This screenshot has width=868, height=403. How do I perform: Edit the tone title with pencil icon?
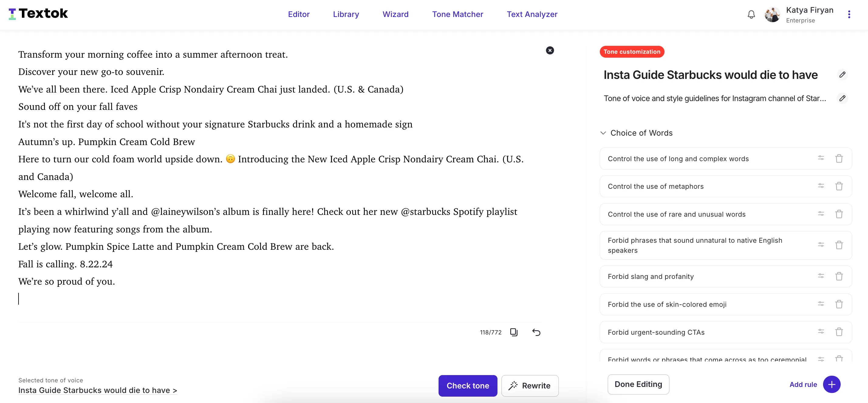842,75
